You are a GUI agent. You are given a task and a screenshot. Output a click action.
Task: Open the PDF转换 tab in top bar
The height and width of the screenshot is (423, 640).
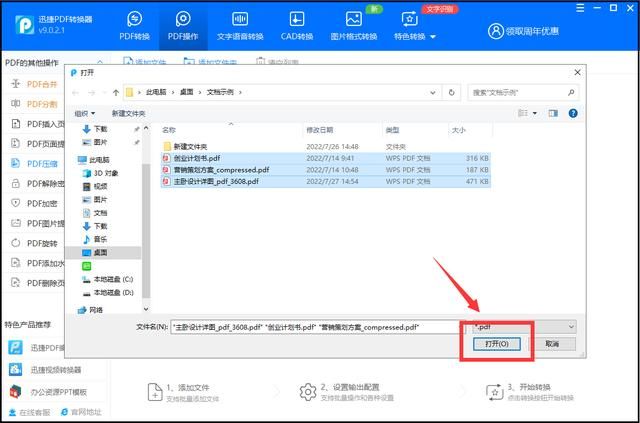(x=135, y=25)
